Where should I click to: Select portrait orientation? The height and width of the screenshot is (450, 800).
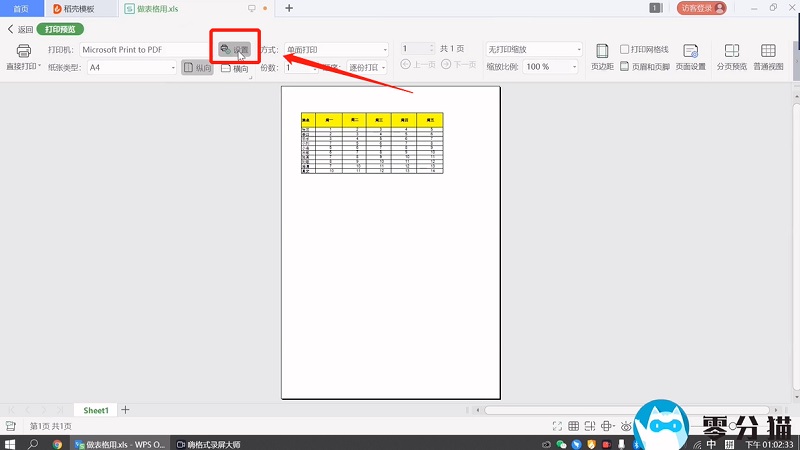pos(198,68)
